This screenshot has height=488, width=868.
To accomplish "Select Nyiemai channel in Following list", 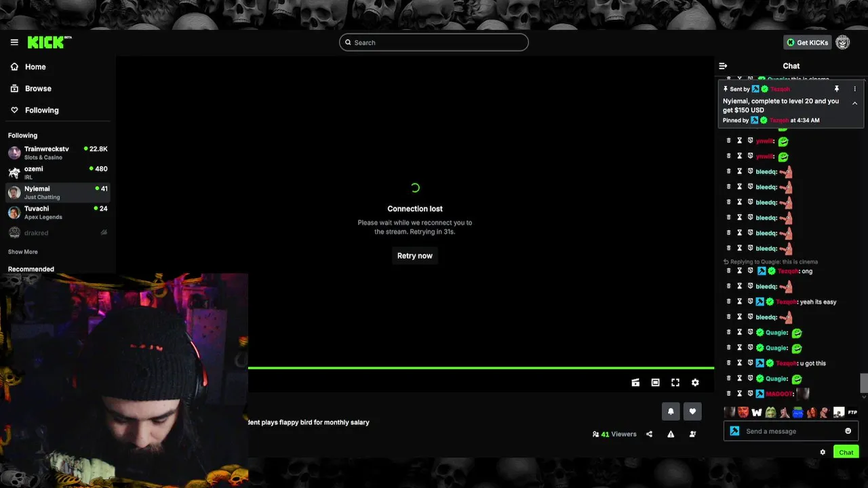I will (x=58, y=192).
